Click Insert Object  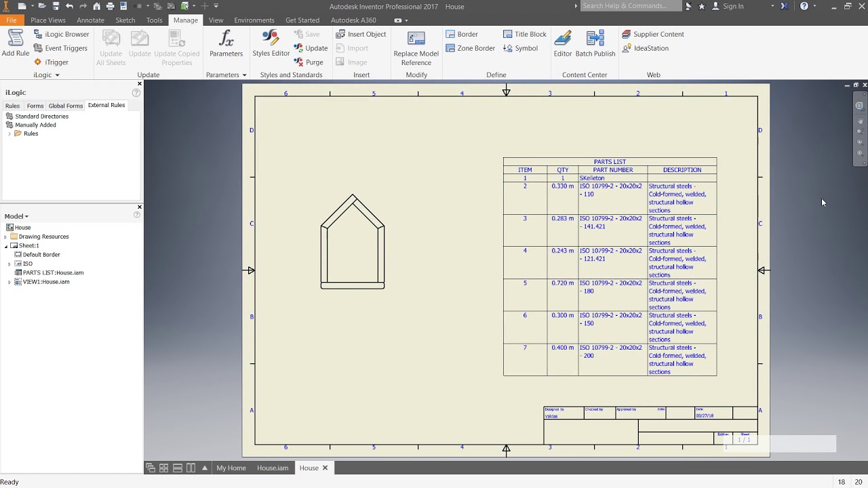click(x=361, y=34)
